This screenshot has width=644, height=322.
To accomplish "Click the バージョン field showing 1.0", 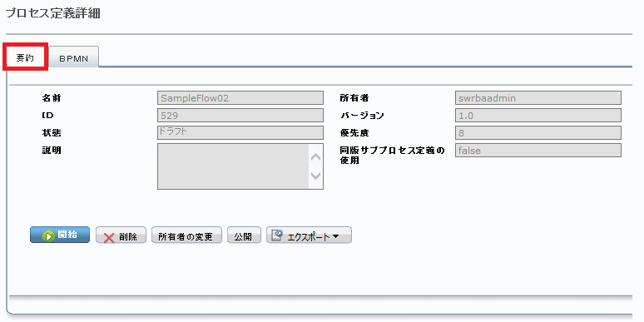I will [x=538, y=116].
